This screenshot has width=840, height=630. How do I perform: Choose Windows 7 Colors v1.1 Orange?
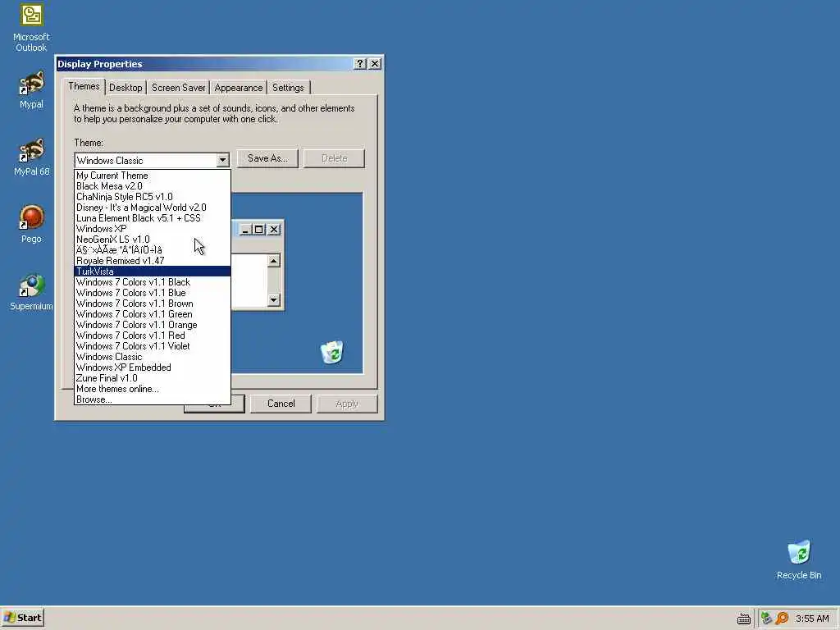152,325
